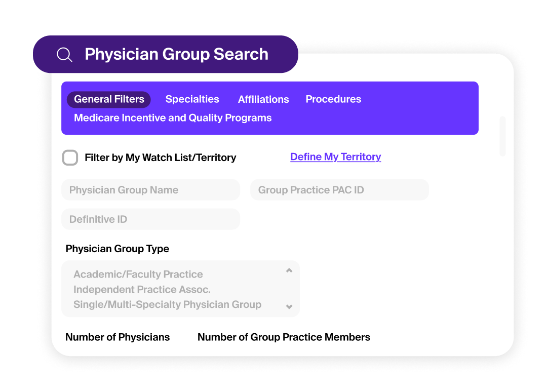The image size is (547, 392).
Task: Click inside the Physician Group Name field
Action: (150, 190)
